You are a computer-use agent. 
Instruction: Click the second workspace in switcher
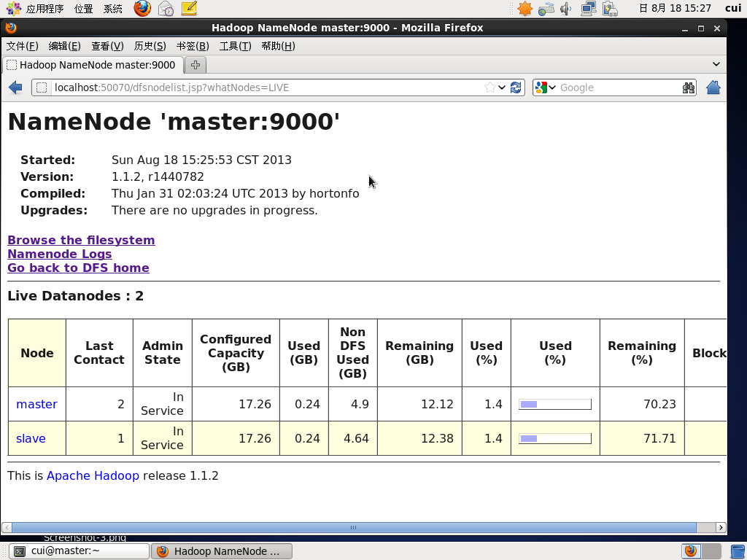point(711,551)
